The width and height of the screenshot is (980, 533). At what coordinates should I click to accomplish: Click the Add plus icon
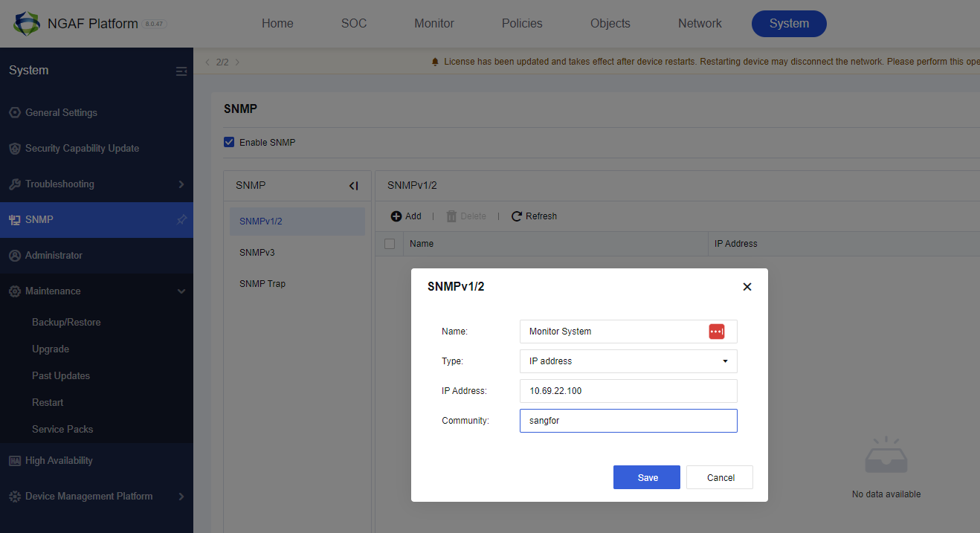pyautogui.click(x=396, y=216)
